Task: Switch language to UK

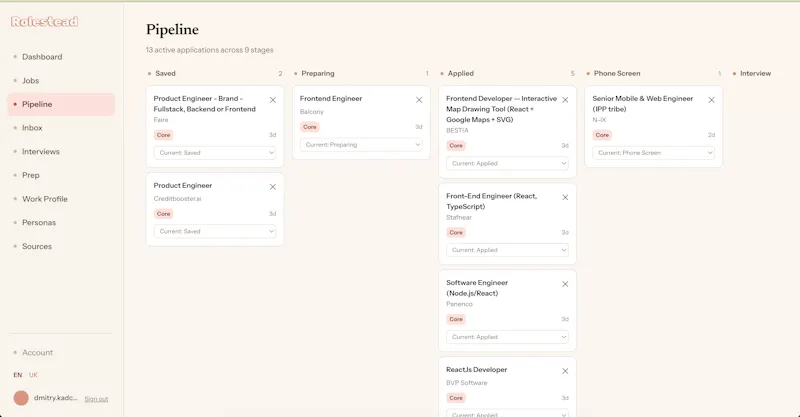Action: [x=33, y=375]
